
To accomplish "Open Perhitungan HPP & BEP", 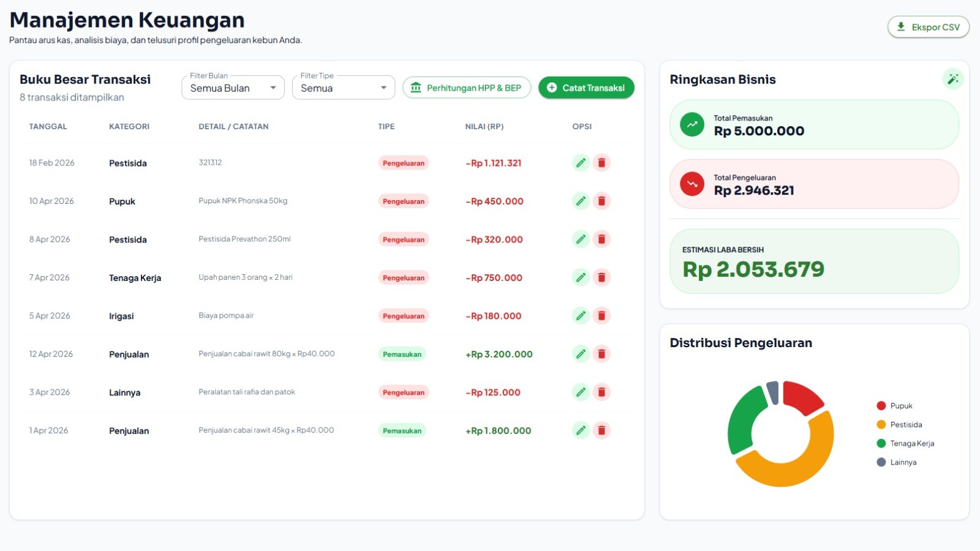I will (x=466, y=88).
